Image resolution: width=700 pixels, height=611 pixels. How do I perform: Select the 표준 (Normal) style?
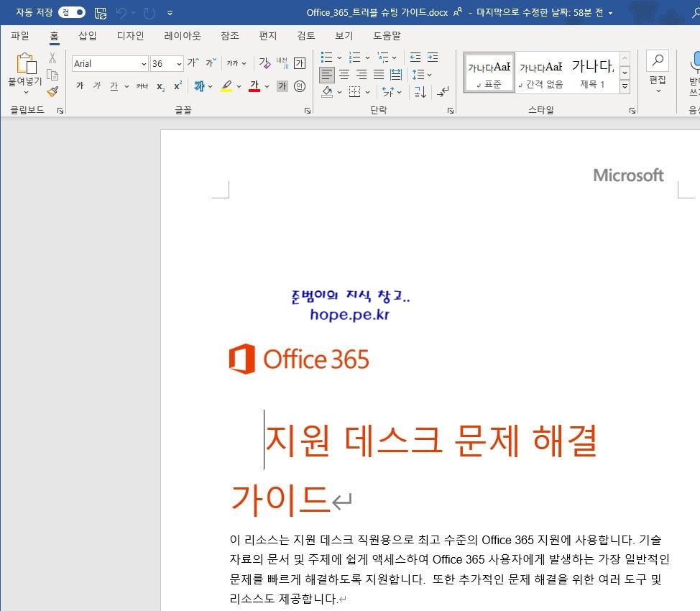[489, 73]
